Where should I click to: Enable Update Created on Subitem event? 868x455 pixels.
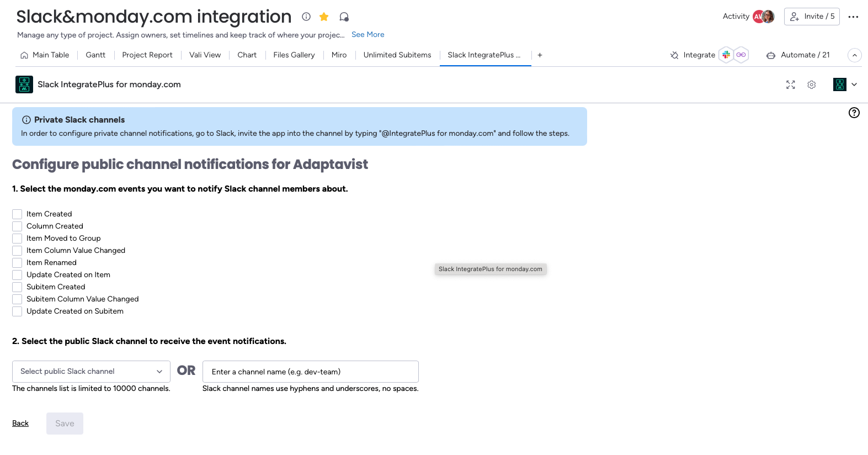coord(17,311)
